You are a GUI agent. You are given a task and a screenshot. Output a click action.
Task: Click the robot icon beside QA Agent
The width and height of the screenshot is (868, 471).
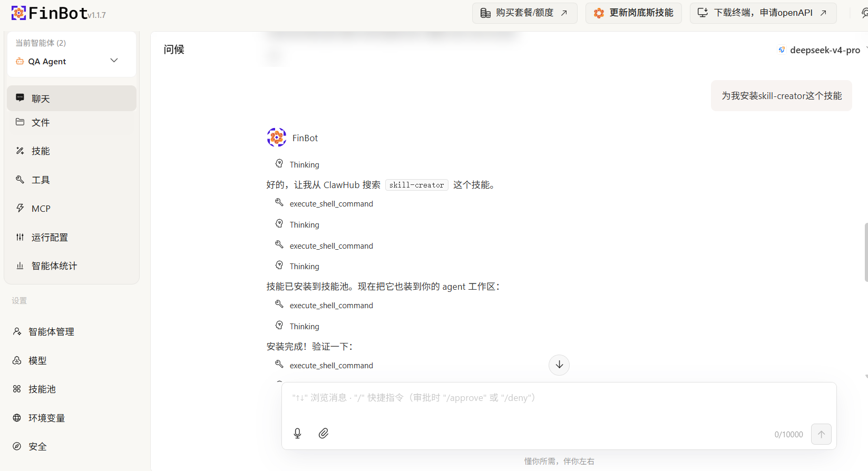(20, 61)
